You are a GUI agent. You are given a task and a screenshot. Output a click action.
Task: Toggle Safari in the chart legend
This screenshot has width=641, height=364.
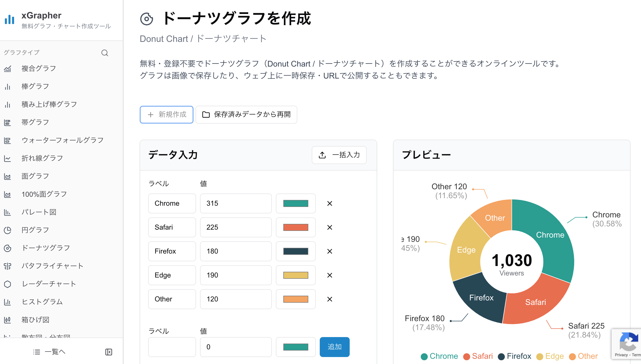tap(478, 356)
